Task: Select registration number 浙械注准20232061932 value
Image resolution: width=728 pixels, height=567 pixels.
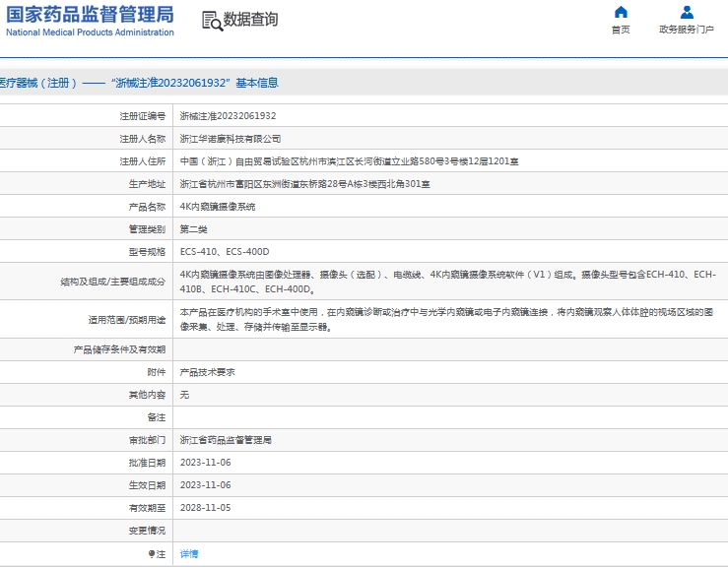Action: coord(228,116)
